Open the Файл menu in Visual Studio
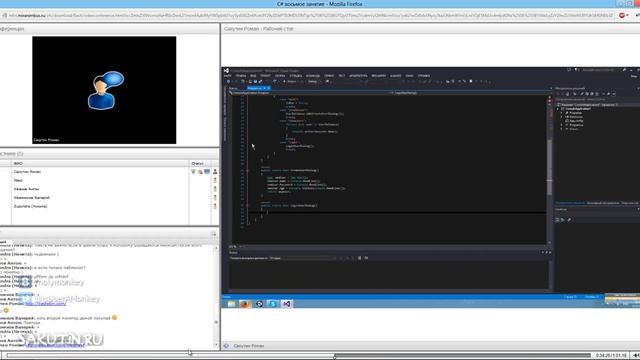 228,76
